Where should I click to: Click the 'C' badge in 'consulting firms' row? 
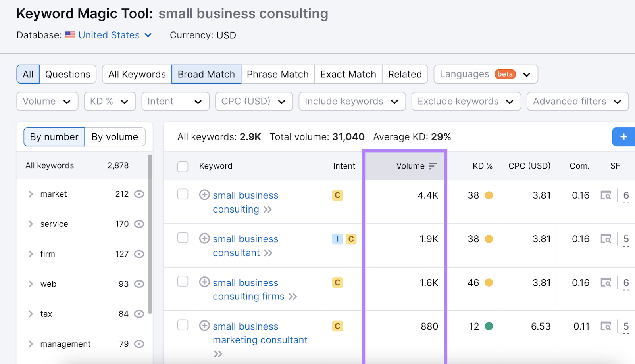337,282
